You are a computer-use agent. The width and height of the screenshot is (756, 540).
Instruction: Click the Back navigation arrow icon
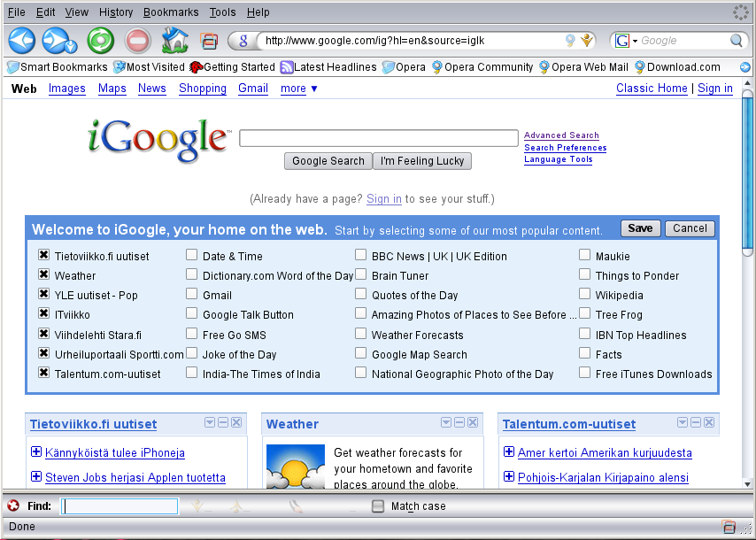(x=22, y=41)
